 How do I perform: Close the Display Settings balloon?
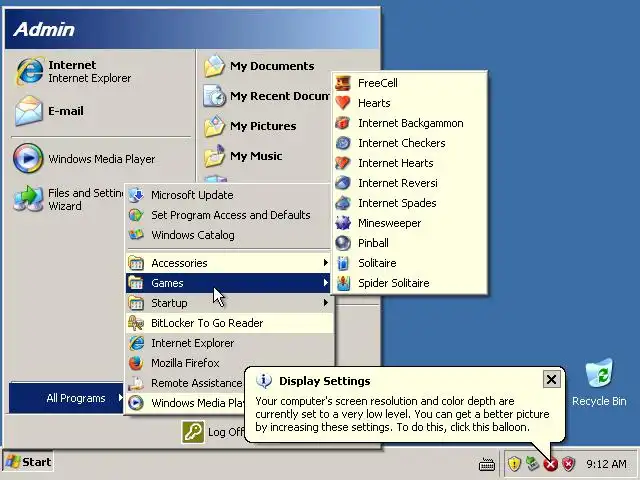(551, 380)
